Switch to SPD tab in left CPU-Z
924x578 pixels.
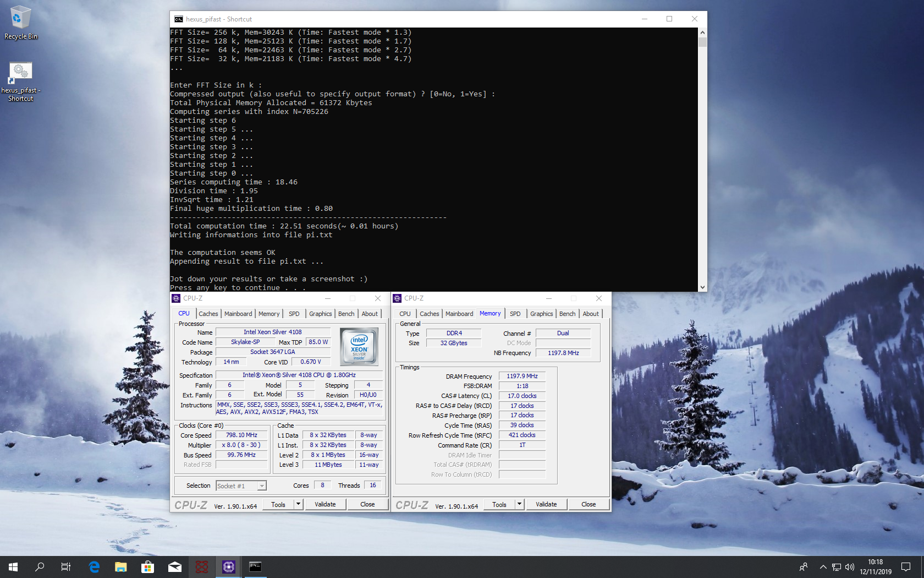pyautogui.click(x=294, y=314)
